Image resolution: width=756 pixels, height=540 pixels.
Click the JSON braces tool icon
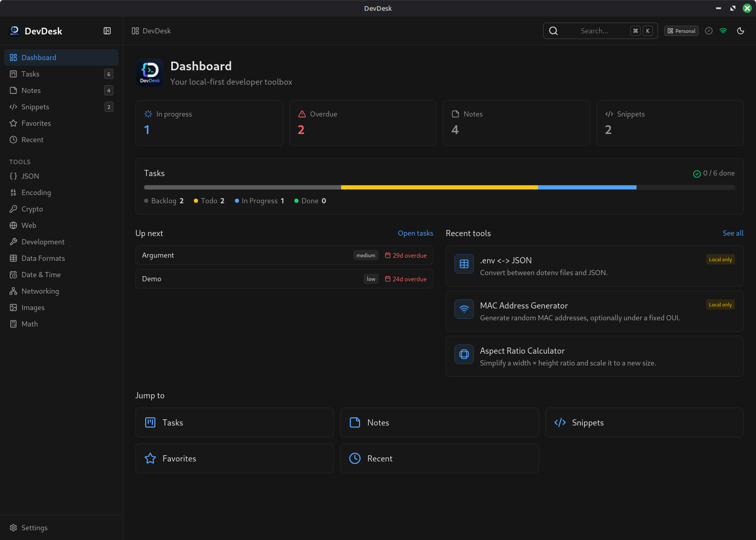pyautogui.click(x=13, y=176)
